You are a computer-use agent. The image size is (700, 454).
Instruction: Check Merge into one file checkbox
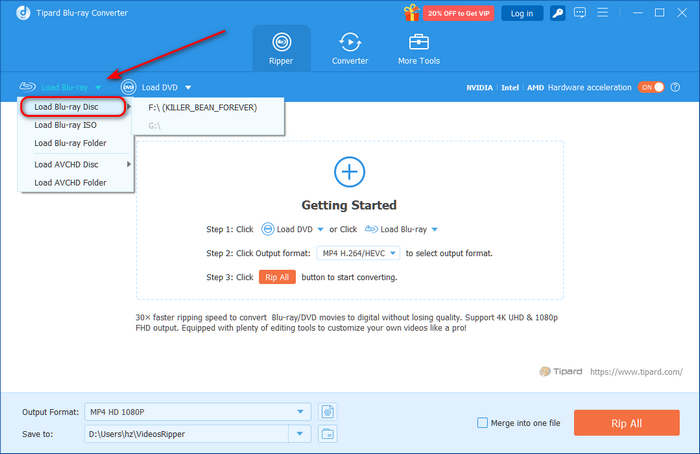tap(483, 423)
